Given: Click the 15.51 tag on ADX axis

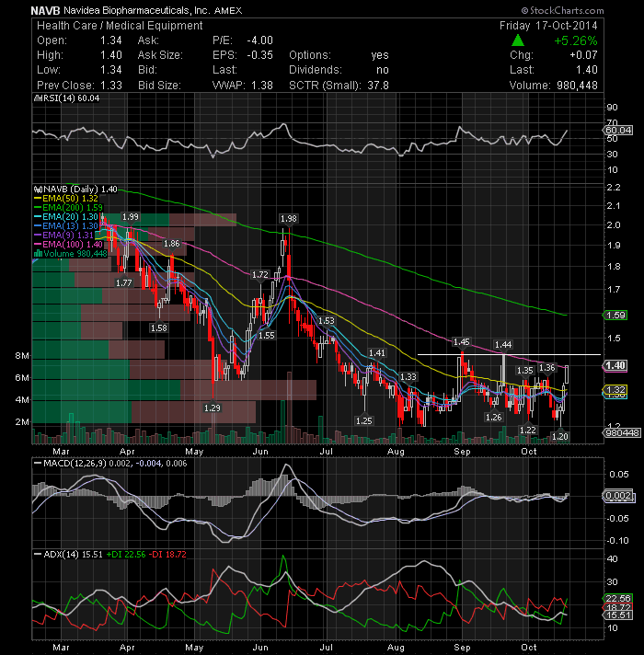Looking at the screenshot, I should coord(618,615).
